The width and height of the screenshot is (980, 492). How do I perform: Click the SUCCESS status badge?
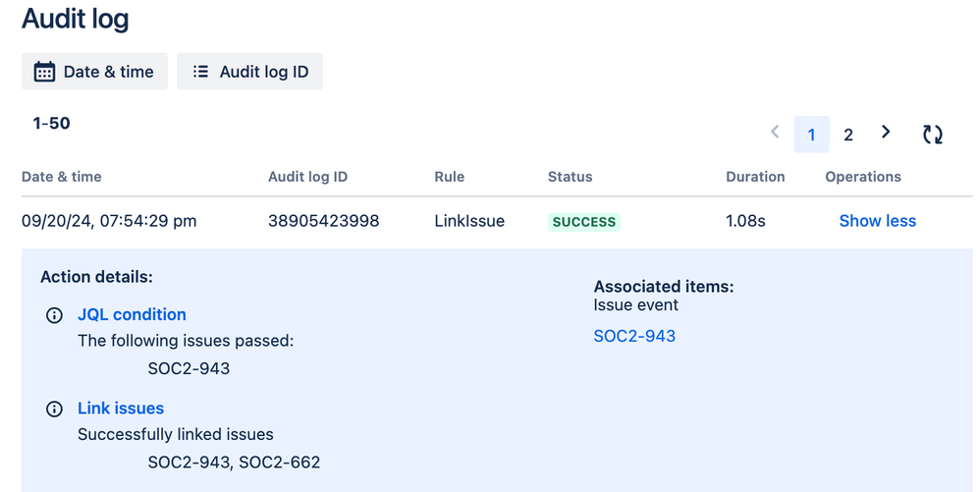click(x=583, y=222)
